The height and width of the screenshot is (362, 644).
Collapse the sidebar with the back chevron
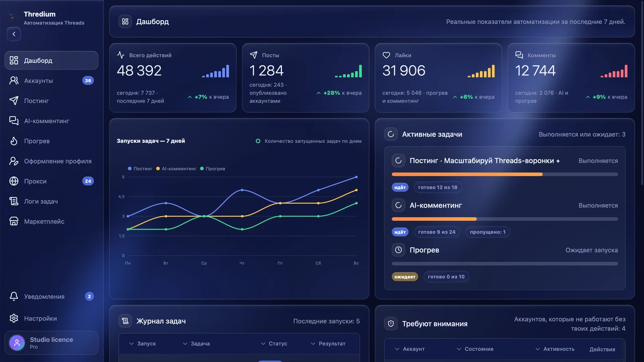pyautogui.click(x=14, y=34)
